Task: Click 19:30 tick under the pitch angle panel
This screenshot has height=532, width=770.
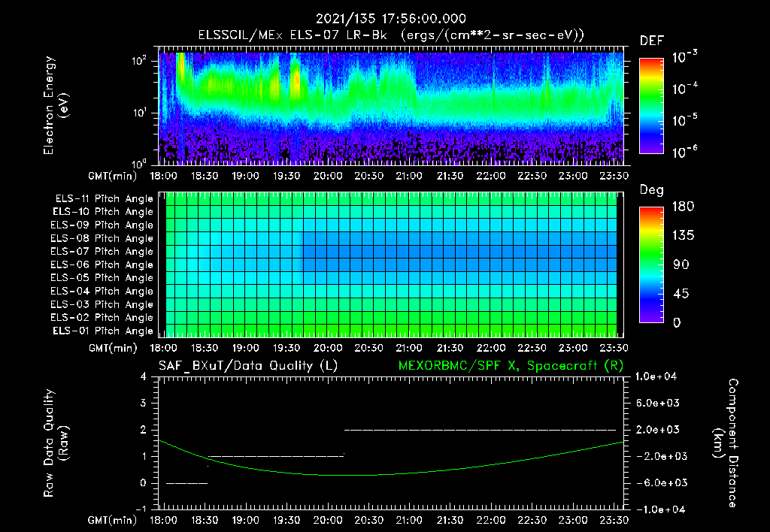Action: pyautogui.click(x=286, y=348)
